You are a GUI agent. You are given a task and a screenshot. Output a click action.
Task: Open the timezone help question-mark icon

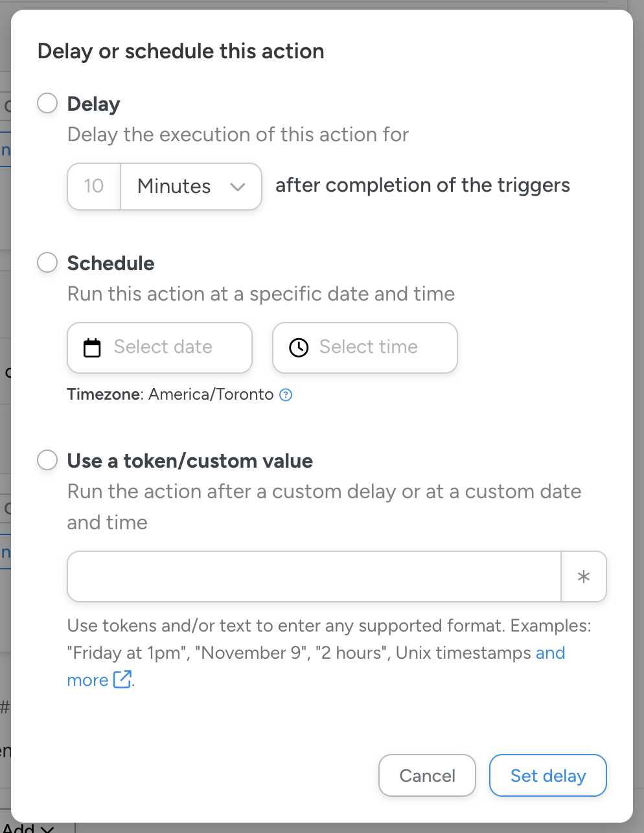286,394
